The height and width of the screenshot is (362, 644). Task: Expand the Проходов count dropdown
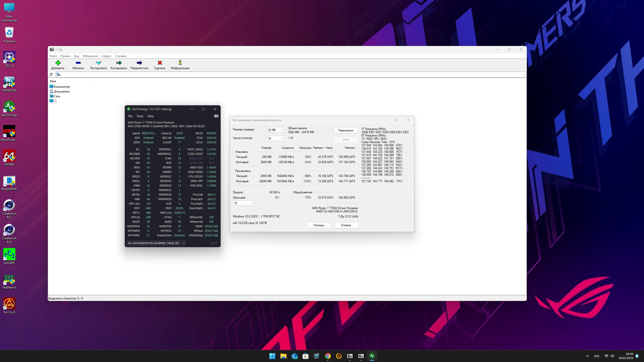tap(244, 203)
